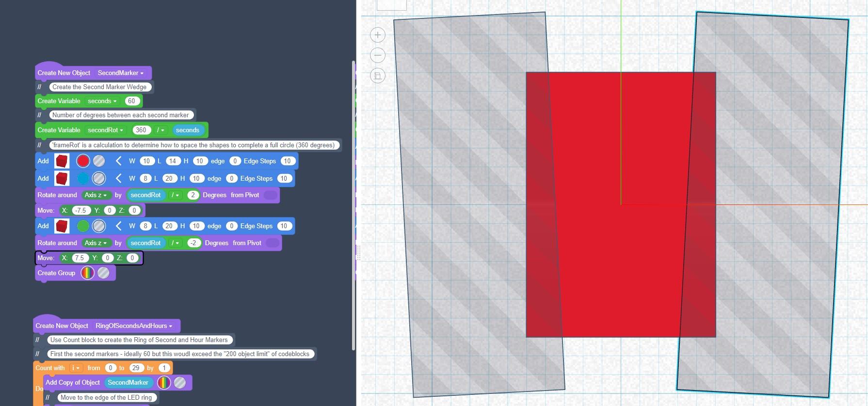Screen dimensions: 868x406
Task: Click the Move X value 7.5 field
Action: [x=80, y=258]
